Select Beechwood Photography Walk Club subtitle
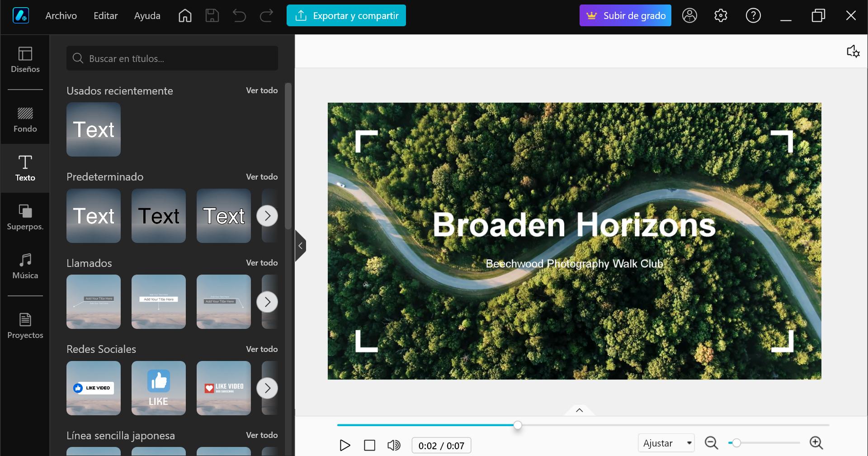 pyautogui.click(x=574, y=264)
